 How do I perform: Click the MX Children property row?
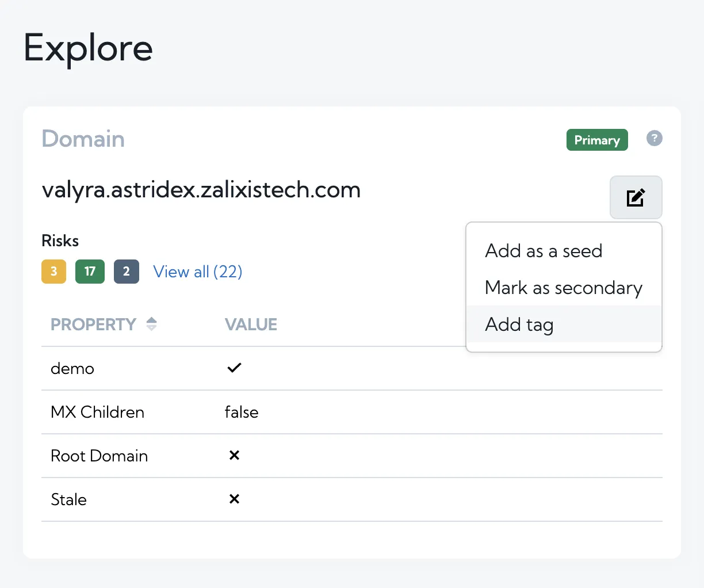click(x=352, y=412)
